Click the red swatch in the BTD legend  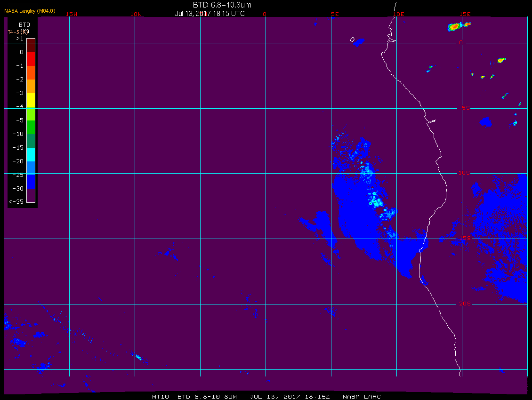[31, 59]
